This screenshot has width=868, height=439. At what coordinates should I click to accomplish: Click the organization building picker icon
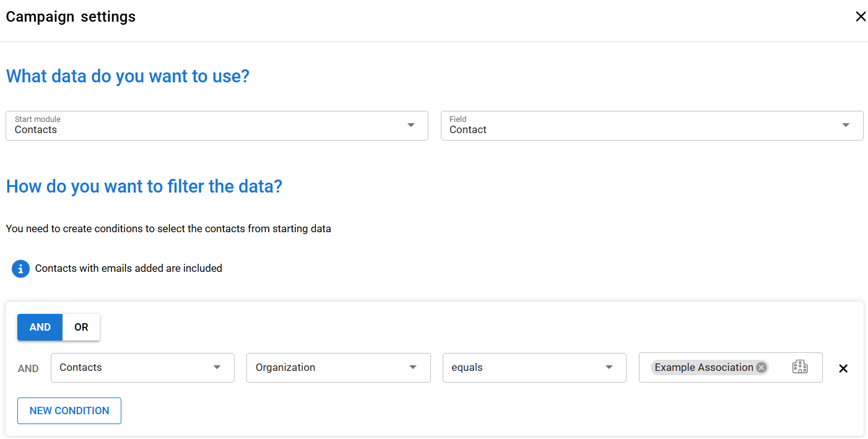[x=800, y=367]
